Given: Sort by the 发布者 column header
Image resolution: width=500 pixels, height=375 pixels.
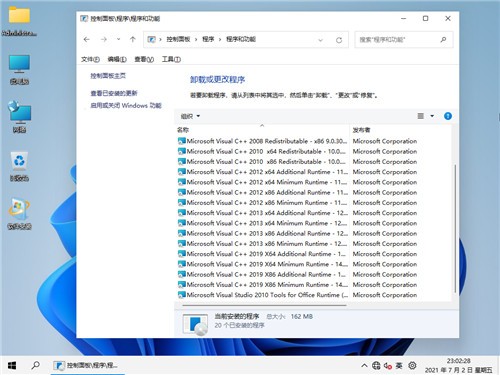Looking at the screenshot, I should coord(362,130).
